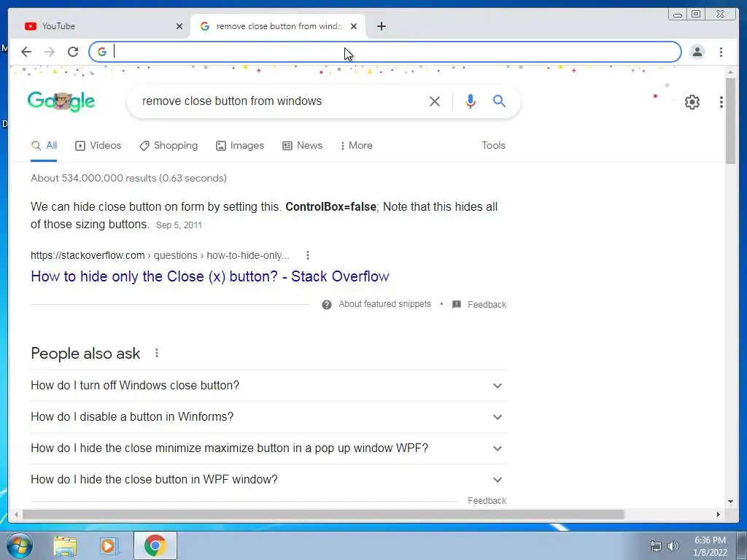The width and height of the screenshot is (747, 560).
Task: Launch Windows Media Player from the taskbar
Action: tap(109, 545)
